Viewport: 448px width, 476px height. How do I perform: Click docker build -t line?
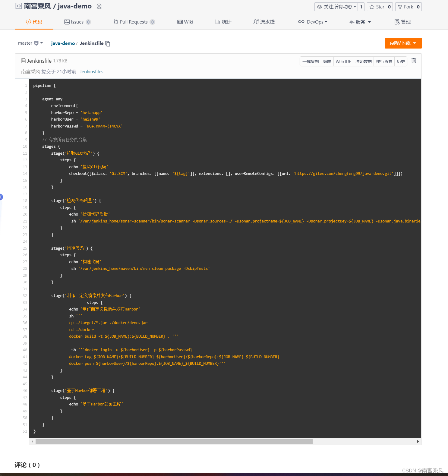[x=124, y=336]
